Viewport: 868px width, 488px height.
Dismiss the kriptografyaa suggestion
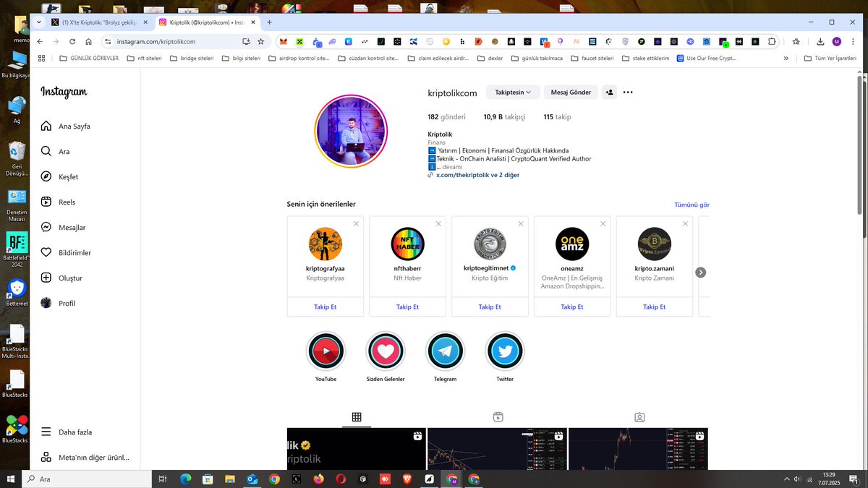[356, 223]
